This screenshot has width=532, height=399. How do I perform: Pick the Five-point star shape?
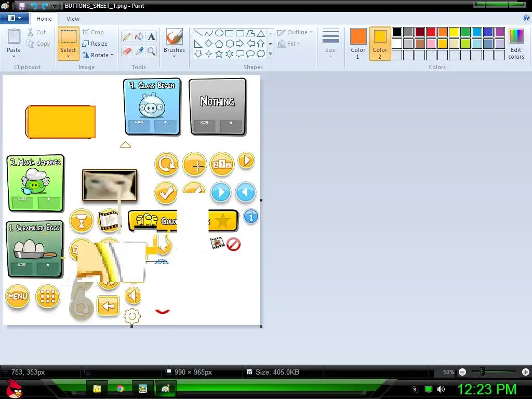219,54
